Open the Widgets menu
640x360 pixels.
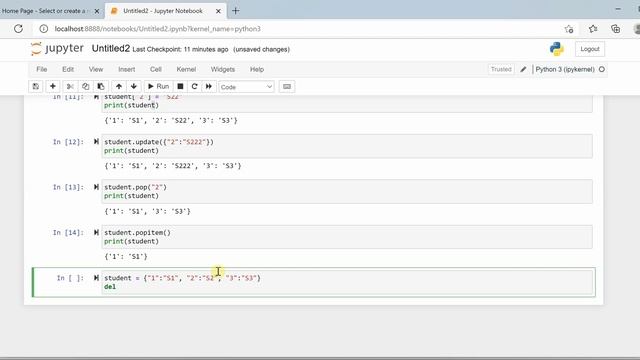pos(222,69)
